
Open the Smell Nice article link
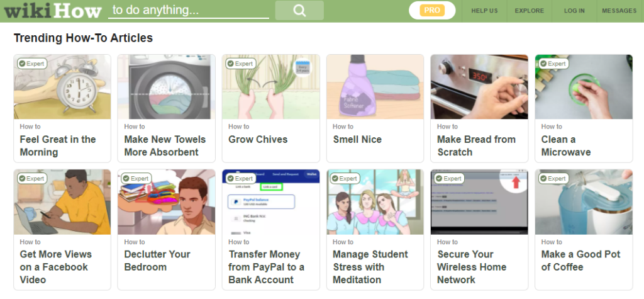tap(357, 140)
